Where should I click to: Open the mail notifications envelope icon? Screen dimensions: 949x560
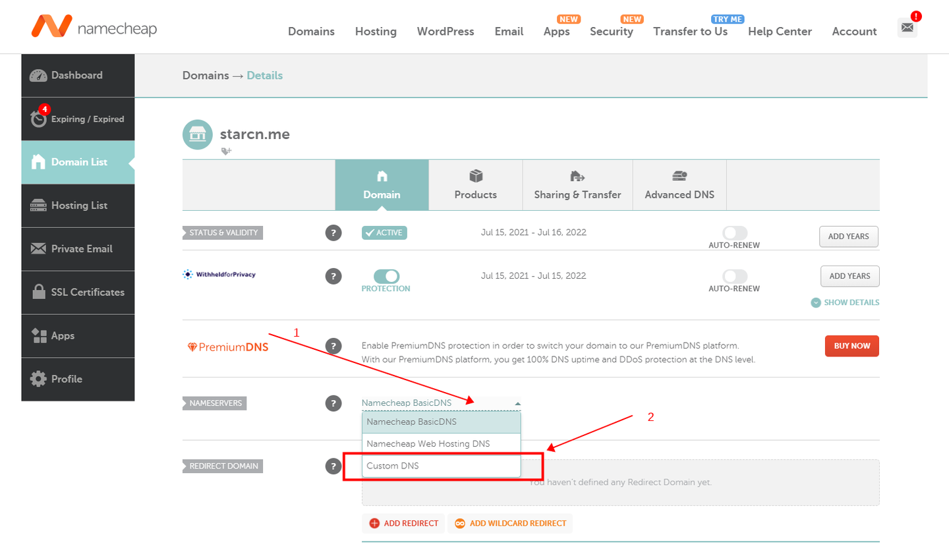(x=907, y=28)
